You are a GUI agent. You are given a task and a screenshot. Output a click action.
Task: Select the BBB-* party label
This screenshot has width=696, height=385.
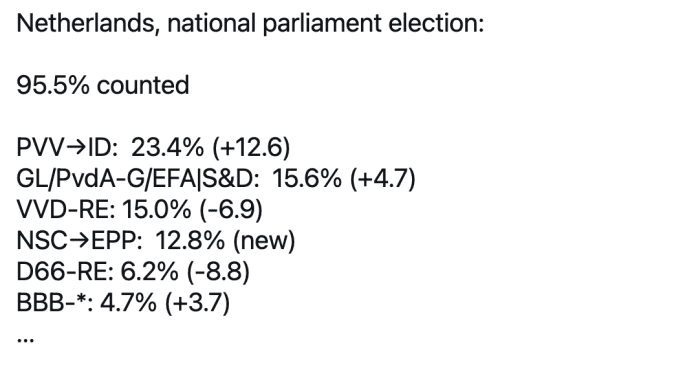[55, 302]
